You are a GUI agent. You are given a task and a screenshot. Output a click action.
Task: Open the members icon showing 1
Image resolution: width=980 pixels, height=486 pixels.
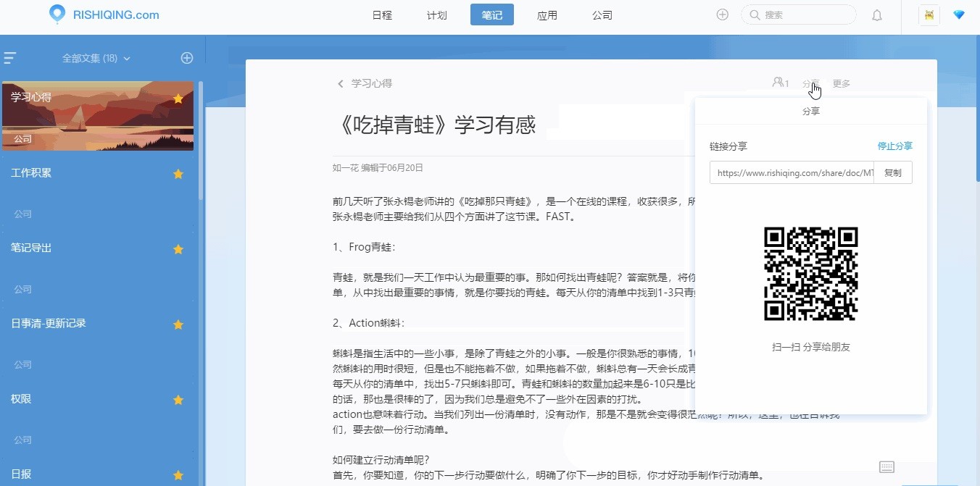pyautogui.click(x=781, y=83)
